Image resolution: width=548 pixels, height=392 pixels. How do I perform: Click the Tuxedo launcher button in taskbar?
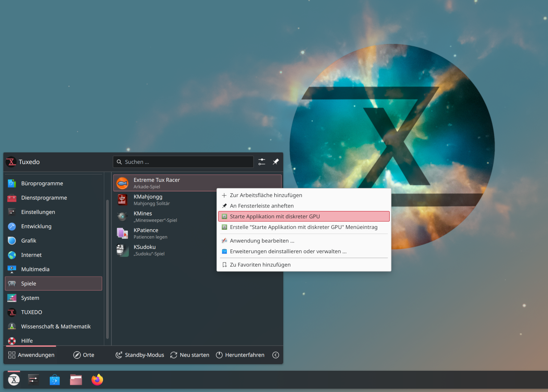(x=14, y=380)
